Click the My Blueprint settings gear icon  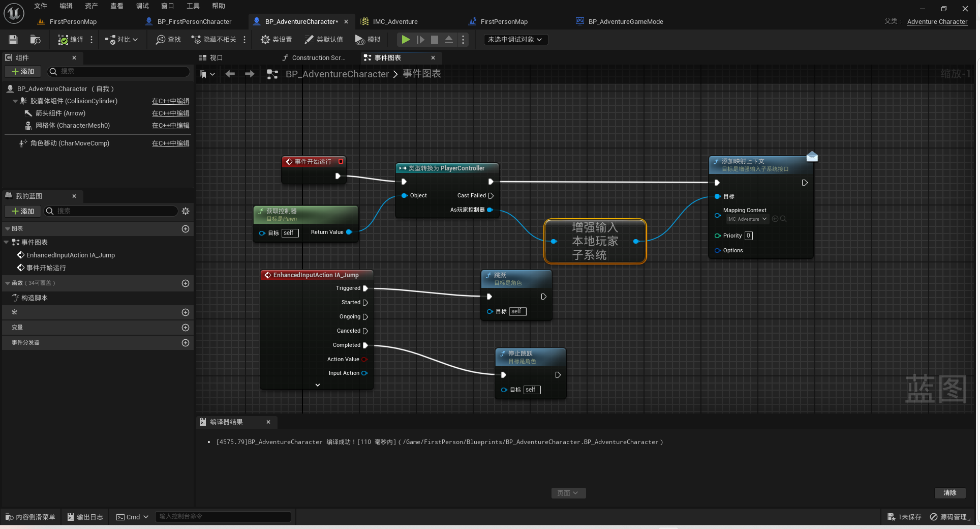point(186,211)
